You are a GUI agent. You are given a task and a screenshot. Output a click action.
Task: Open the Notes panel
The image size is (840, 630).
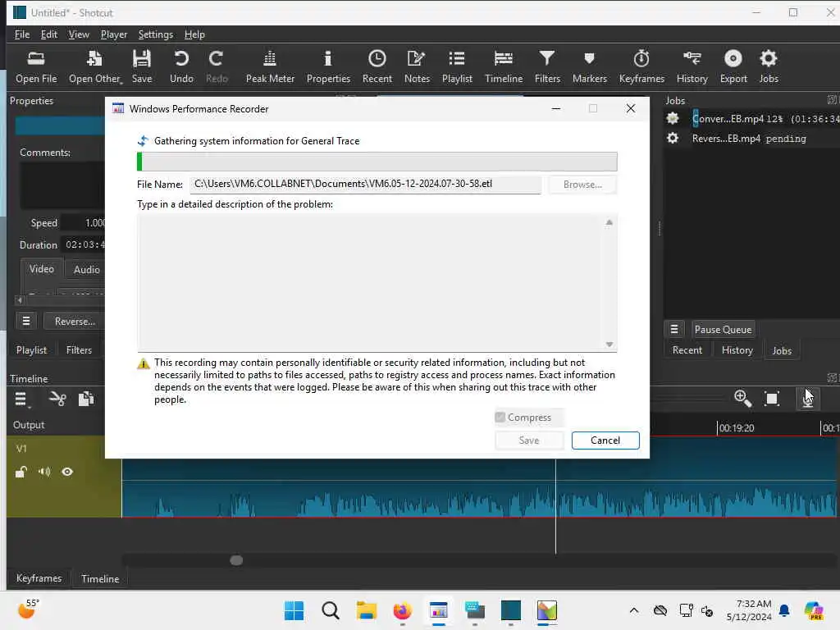[417, 66]
